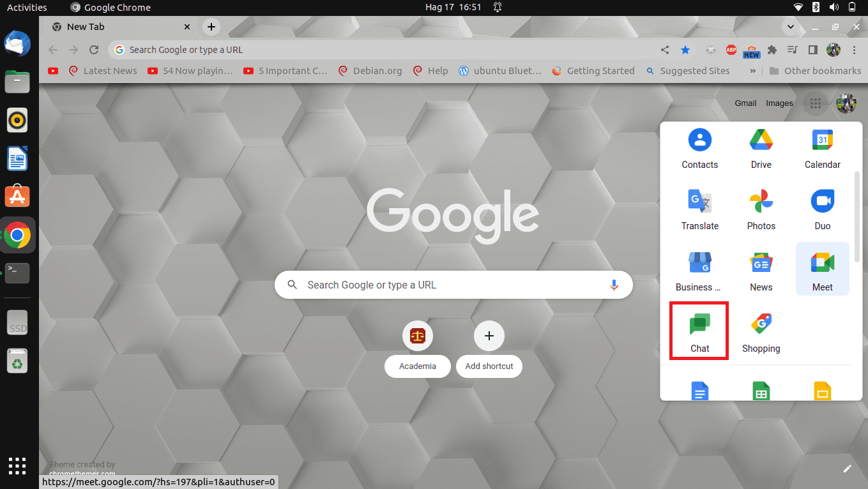Open Getting Started bookmark

(x=593, y=71)
